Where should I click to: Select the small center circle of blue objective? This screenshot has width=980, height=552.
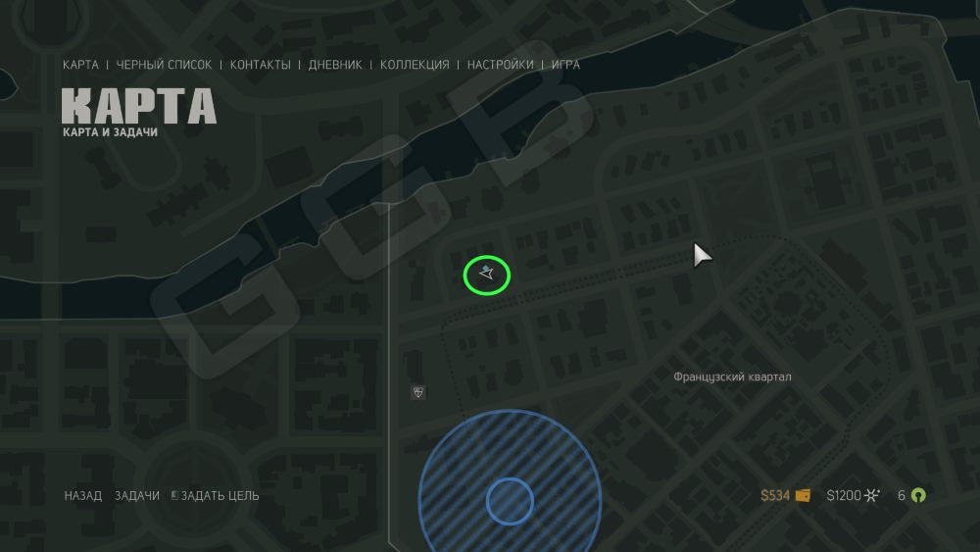point(510,501)
